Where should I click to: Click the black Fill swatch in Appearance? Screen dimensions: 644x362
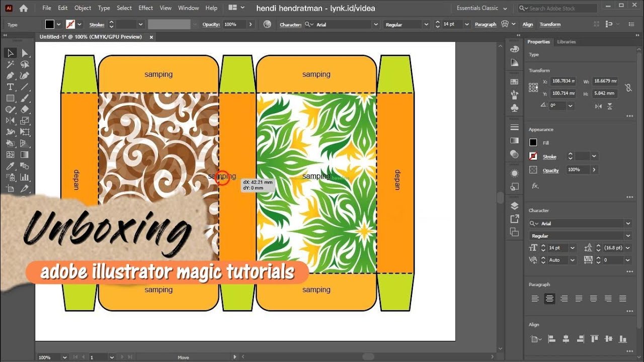click(x=533, y=143)
